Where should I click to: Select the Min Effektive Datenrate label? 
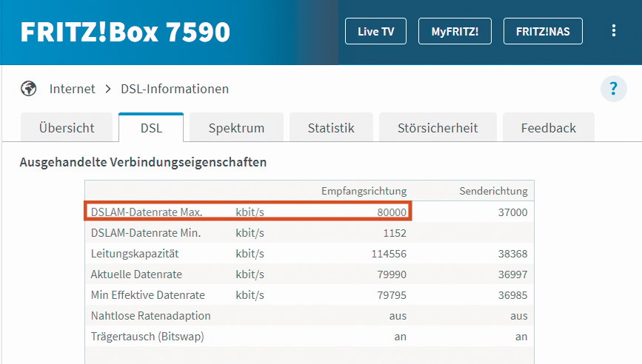point(148,295)
